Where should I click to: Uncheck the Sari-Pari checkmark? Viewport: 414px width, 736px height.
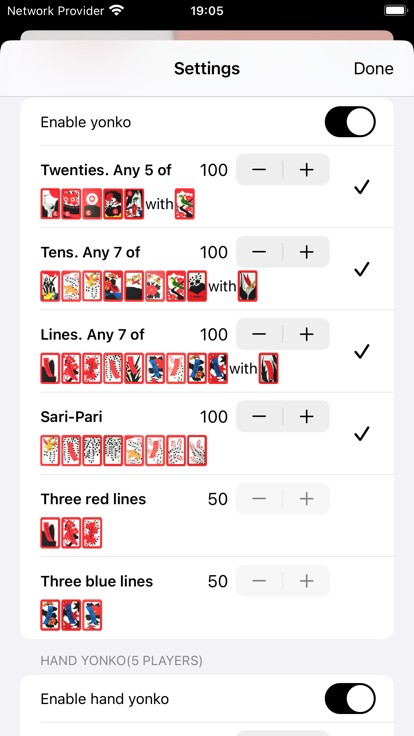pos(361,434)
